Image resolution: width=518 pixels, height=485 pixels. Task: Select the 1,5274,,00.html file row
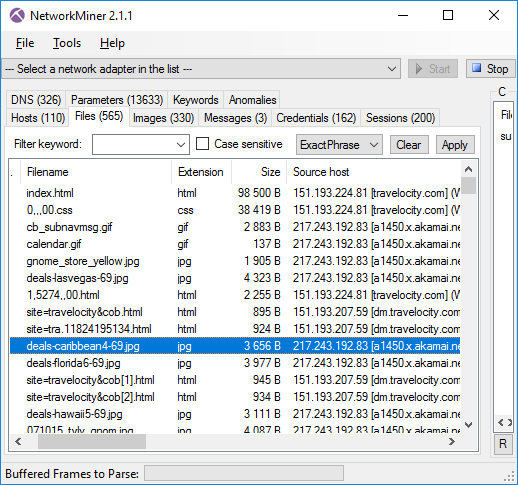(x=235, y=295)
